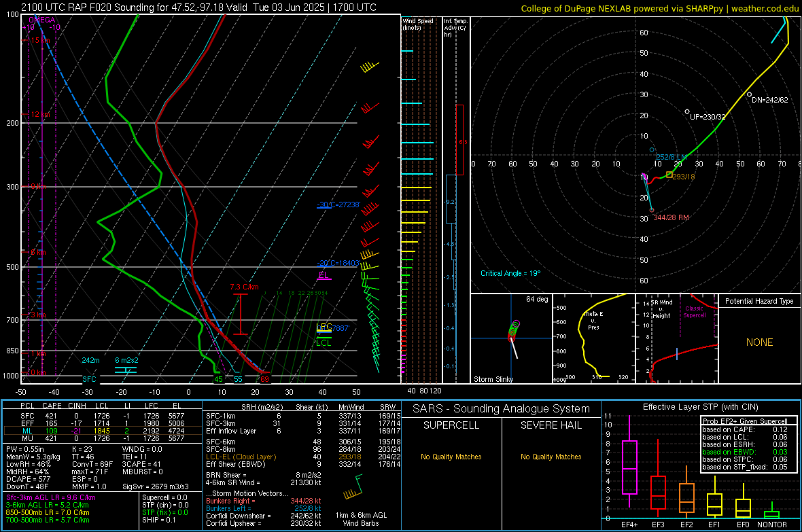802x532 pixels.
Task: Click the NONE hazard type value
Action: click(x=759, y=342)
